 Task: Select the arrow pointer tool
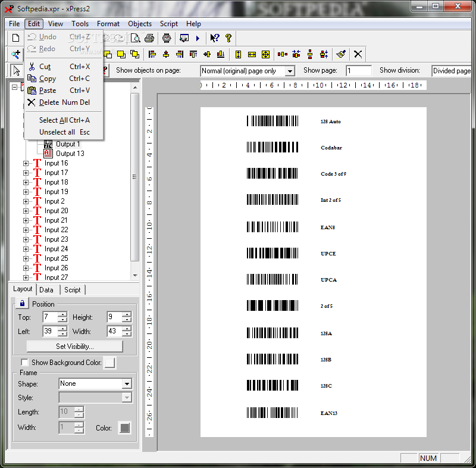click(17, 70)
